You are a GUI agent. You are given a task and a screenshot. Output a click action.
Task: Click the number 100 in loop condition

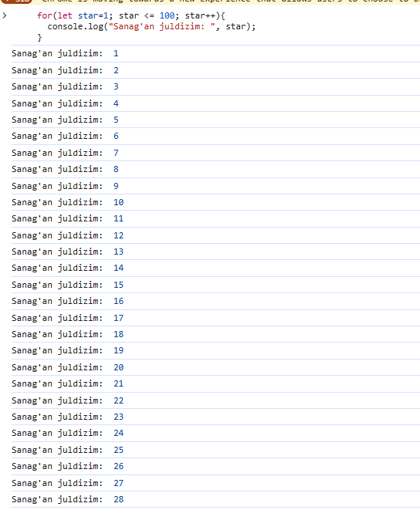click(167, 15)
